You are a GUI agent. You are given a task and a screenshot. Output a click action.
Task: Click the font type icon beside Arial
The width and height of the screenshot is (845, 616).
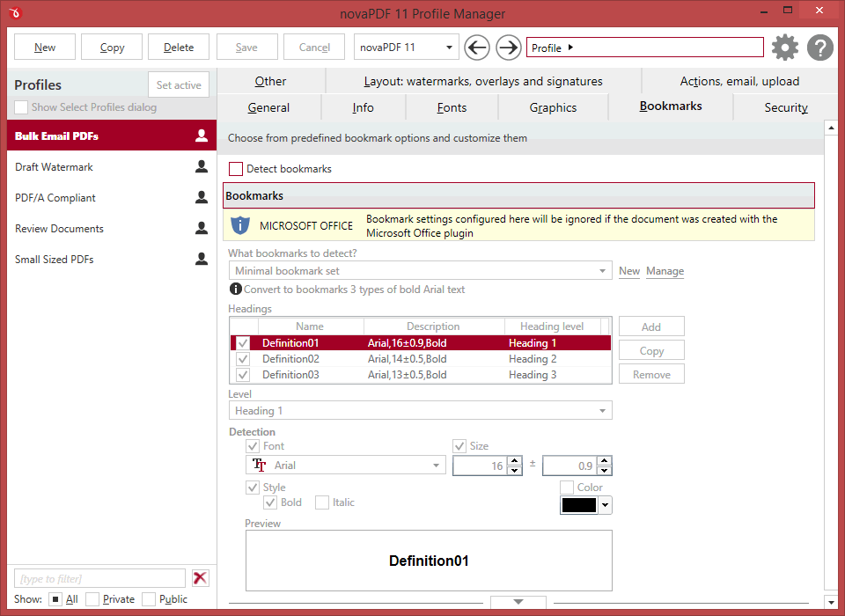[x=259, y=465]
